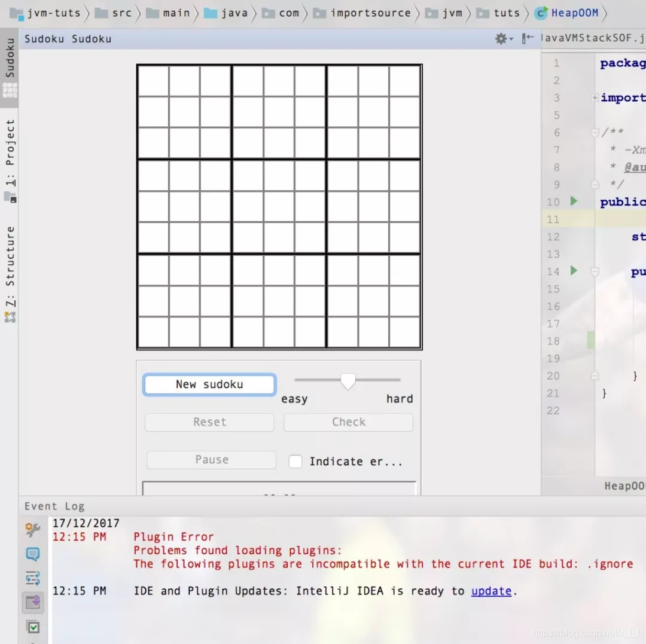646x644 pixels.
Task: Click the top-left cell of Sudoku grid
Action: [153, 81]
